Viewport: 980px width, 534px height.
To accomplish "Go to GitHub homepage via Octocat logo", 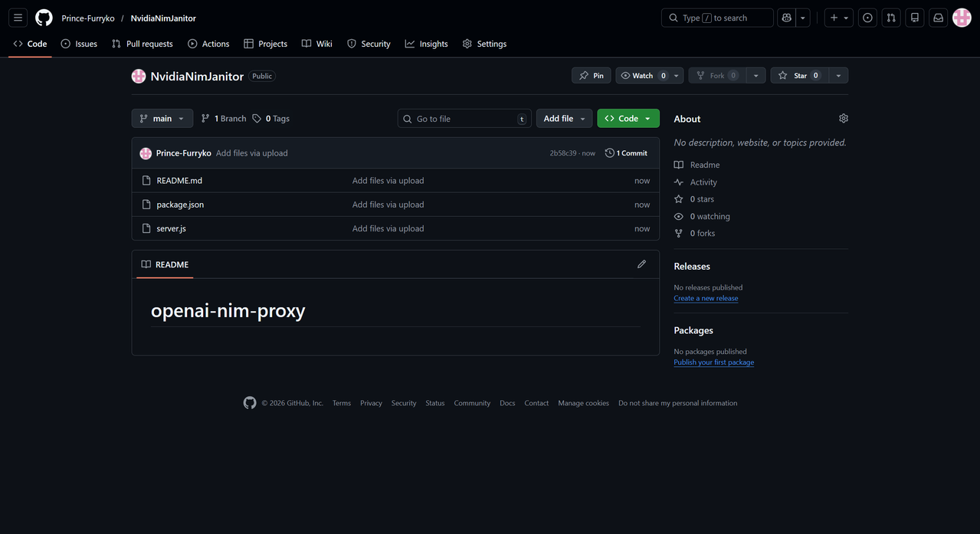I will [44, 18].
